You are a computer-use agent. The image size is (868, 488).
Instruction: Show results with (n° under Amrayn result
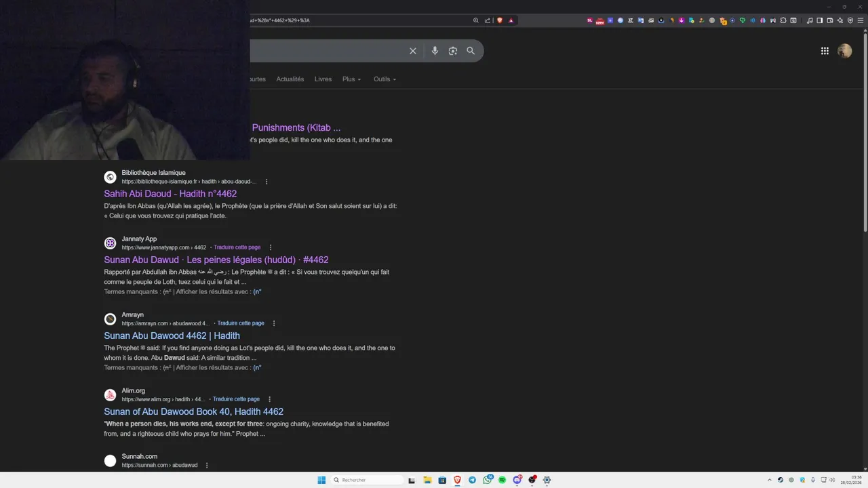(x=257, y=367)
